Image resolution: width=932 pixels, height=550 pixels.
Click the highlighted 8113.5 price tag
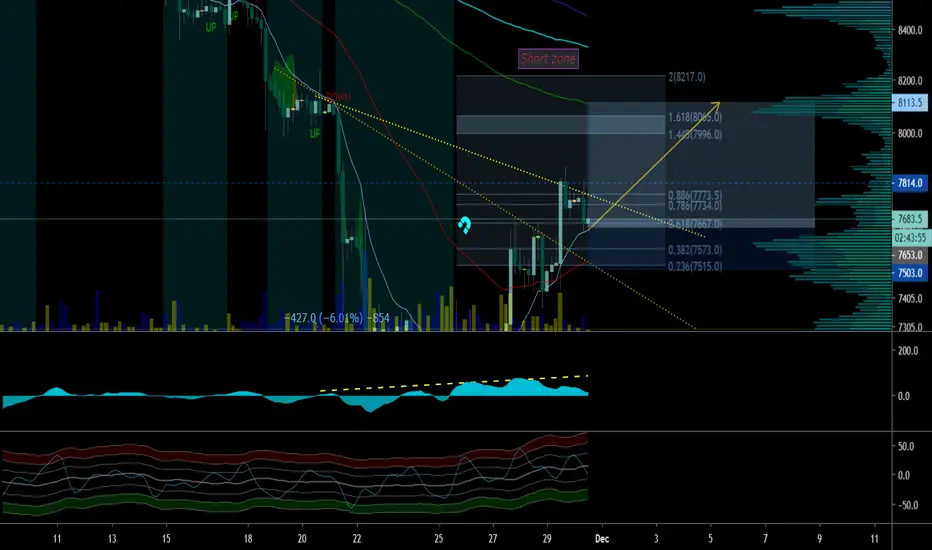click(909, 103)
